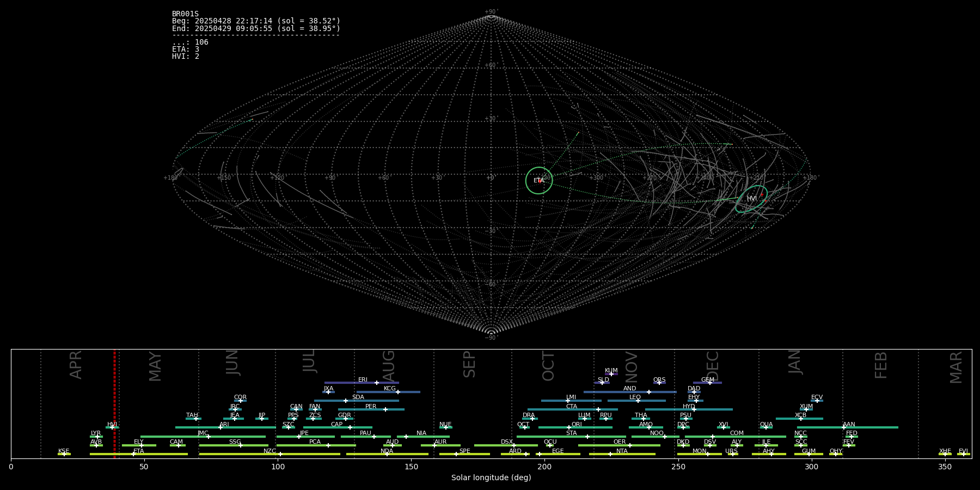Click the 200 tick on solar longitude axis
Image resolution: width=980 pixels, height=490 pixels.
pyautogui.click(x=544, y=467)
